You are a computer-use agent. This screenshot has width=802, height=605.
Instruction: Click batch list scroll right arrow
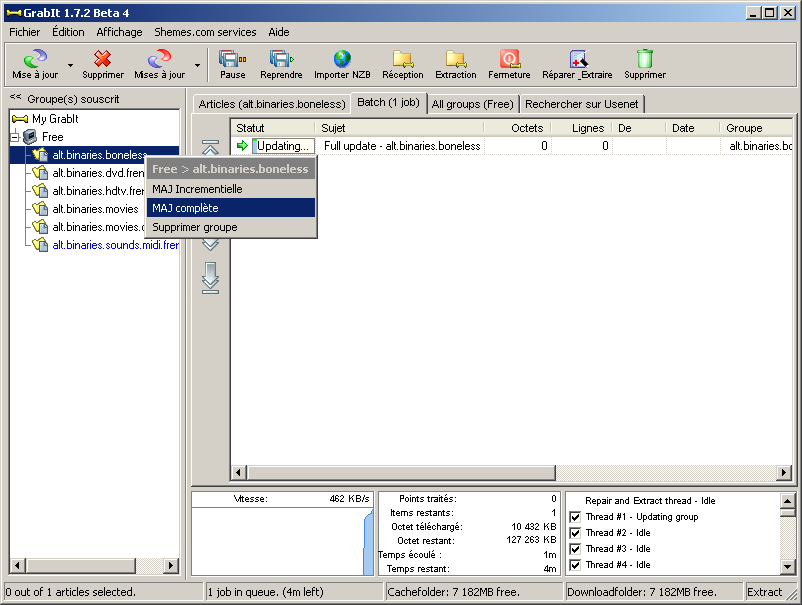click(784, 473)
